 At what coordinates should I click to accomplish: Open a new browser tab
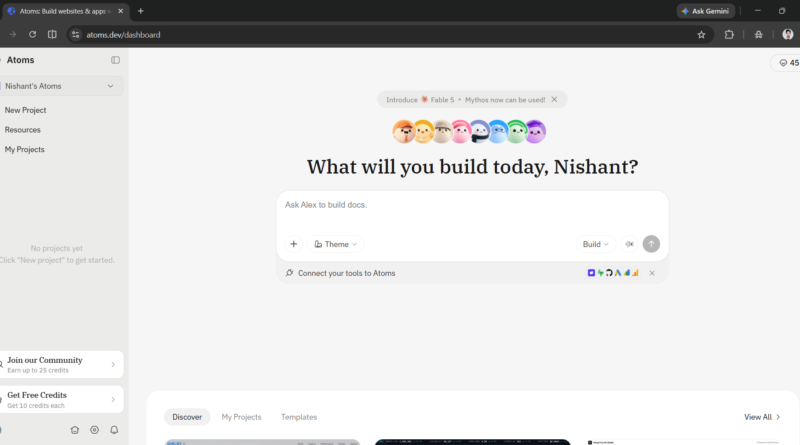(141, 11)
